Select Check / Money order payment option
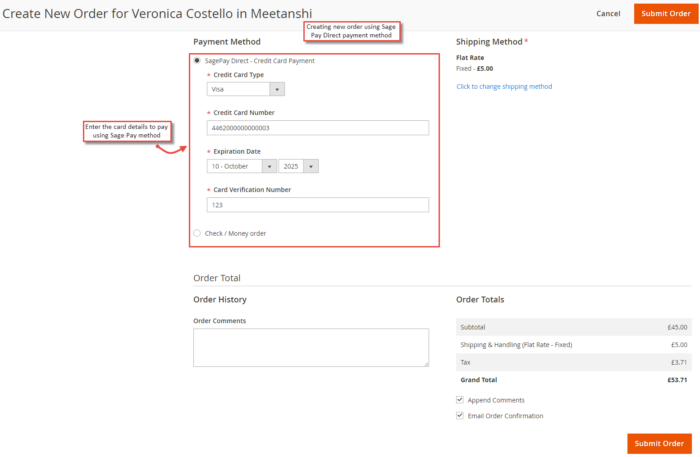Image resolution: width=700 pixels, height=457 pixels. (197, 233)
